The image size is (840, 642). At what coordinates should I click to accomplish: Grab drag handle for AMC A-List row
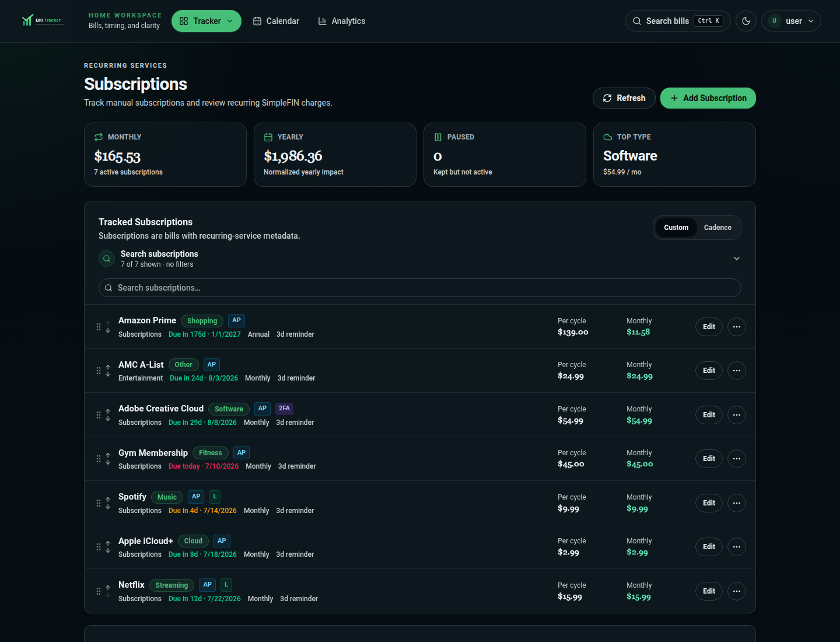[x=99, y=371]
